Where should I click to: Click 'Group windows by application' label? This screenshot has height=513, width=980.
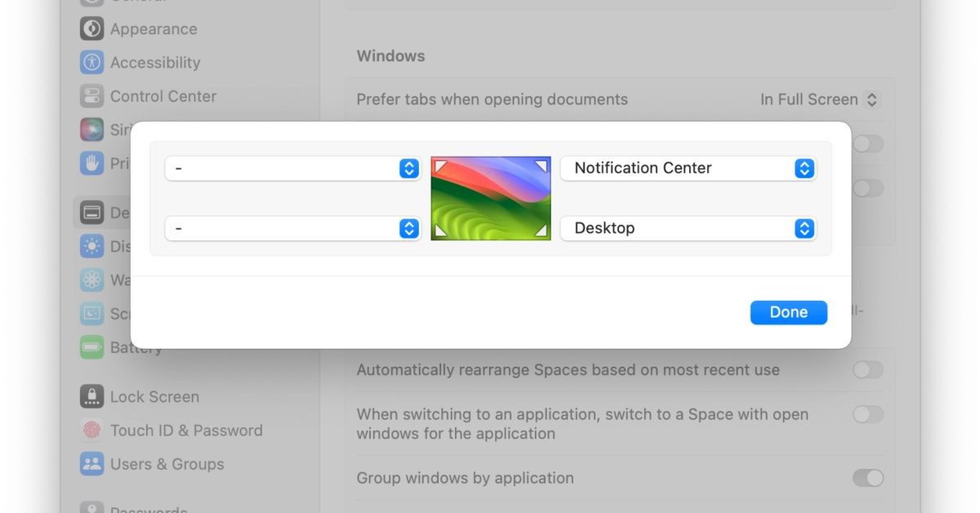point(465,478)
